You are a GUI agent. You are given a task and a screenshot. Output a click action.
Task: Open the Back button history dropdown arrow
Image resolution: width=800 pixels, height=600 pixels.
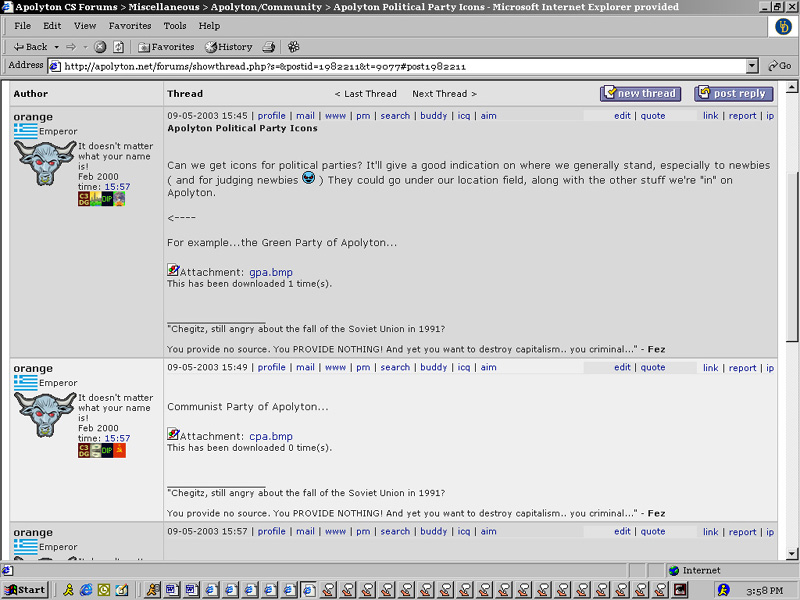click(x=57, y=47)
